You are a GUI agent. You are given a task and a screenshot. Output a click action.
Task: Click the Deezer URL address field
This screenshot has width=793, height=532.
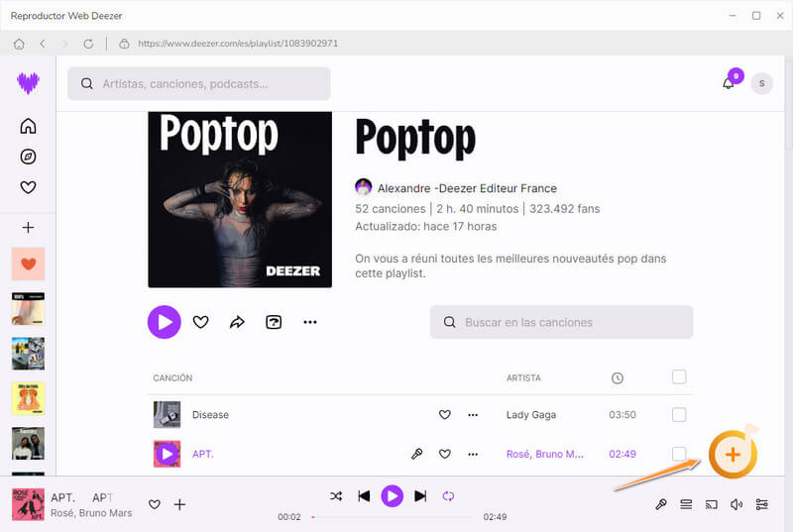tap(238, 44)
